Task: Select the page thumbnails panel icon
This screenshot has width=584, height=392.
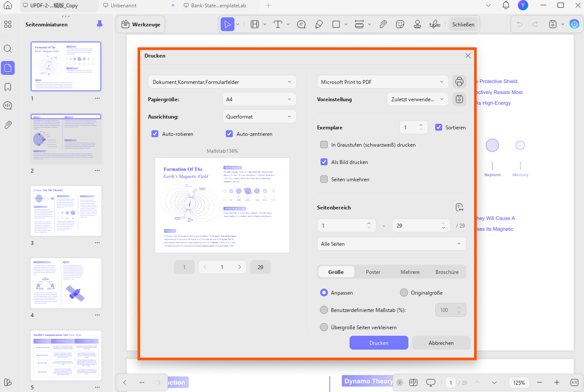Action: point(8,68)
